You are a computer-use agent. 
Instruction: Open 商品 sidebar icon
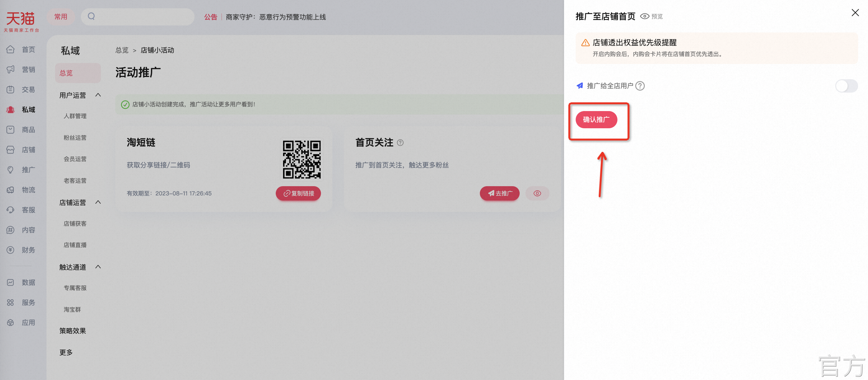pyautogui.click(x=11, y=130)
